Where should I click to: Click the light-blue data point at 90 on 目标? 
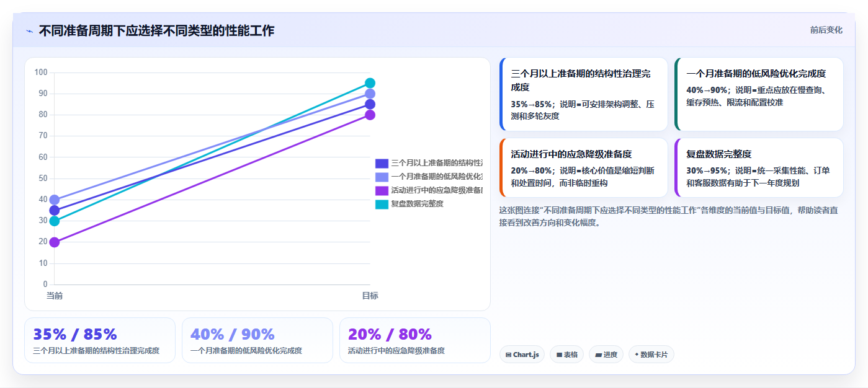point(370,94)
